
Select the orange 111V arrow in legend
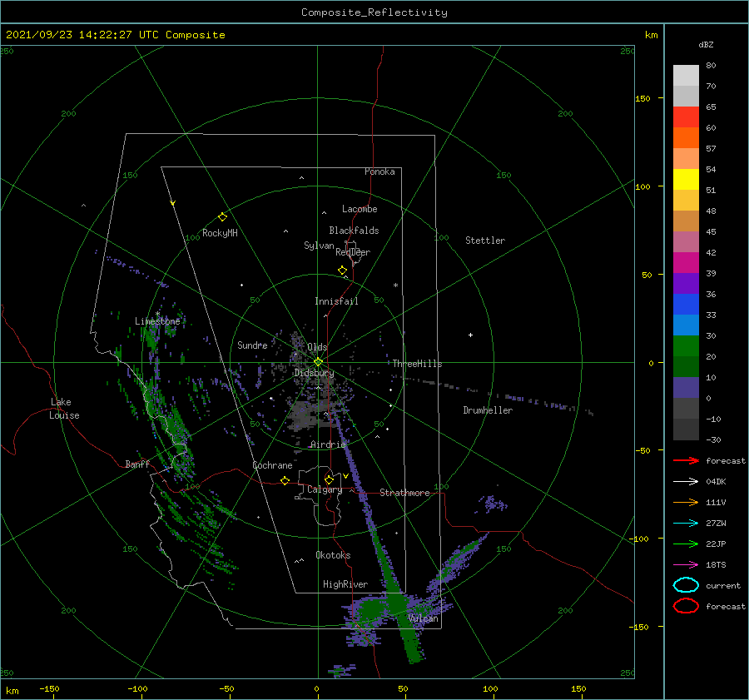(x=686, y=502)
